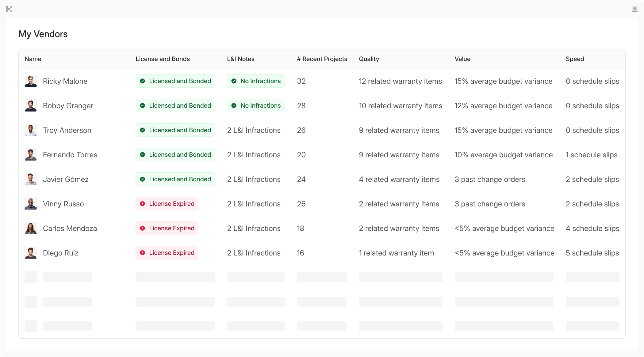Sort by the Name column header
644x357 pixels.
[33, 59]
